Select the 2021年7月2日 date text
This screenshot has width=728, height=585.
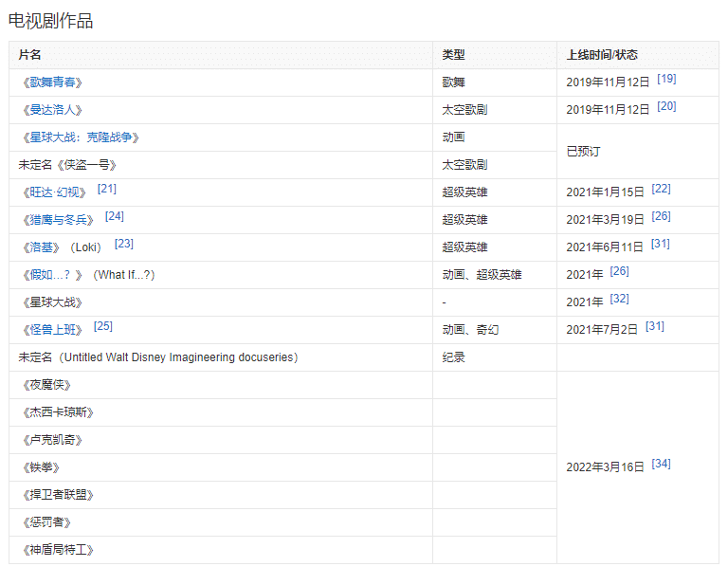(x=602, y=330)
